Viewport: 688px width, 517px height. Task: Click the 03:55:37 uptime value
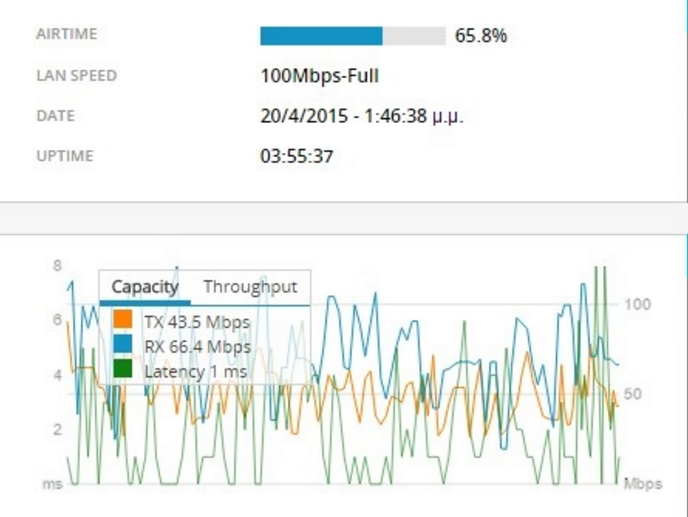[x=296, y=156]
